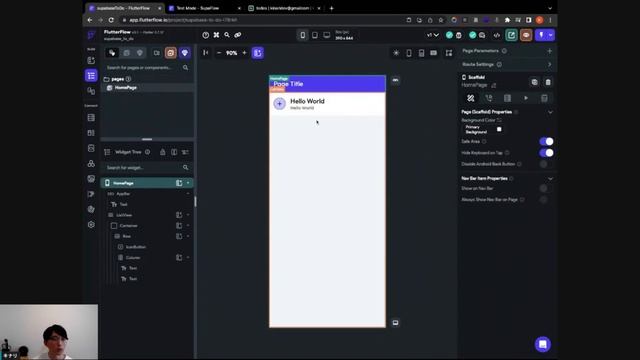
Task: Open the Primary Background color swatch
Action: pyautogui.click(x=499, y=129)
